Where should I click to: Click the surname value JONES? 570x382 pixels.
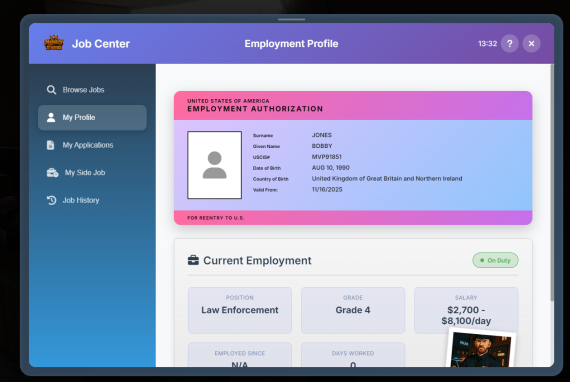[x=322, y=135]
